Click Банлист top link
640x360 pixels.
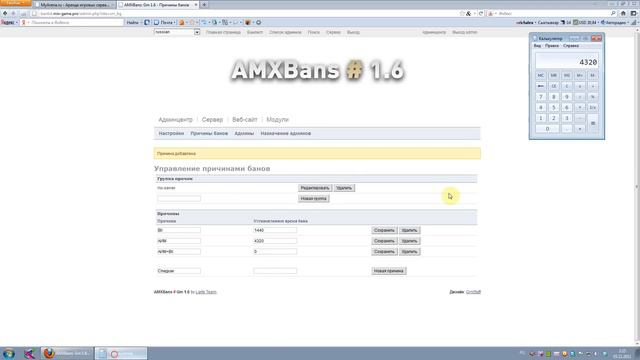click(x=255, y=32)
